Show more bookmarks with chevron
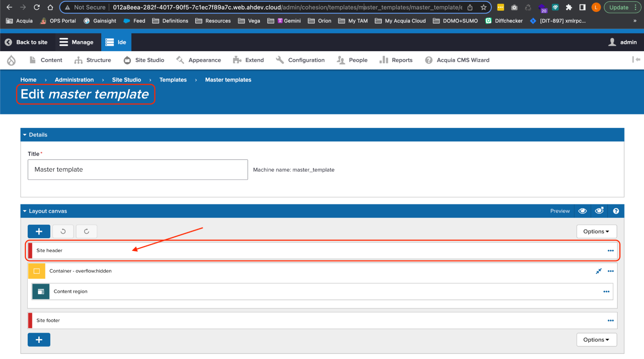The height and width of the screenshot is (359, 644). [635, 21]
